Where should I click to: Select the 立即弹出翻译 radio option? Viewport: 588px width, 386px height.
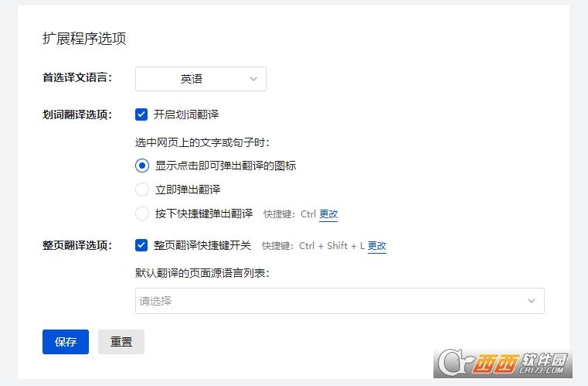coord(142,190)
